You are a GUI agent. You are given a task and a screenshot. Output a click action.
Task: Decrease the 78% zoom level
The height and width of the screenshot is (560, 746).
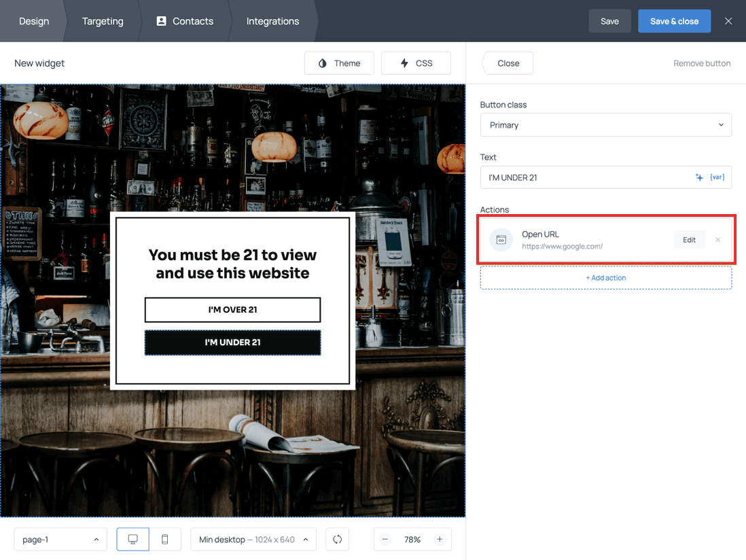pyautogui.click(x=385, y=539)
